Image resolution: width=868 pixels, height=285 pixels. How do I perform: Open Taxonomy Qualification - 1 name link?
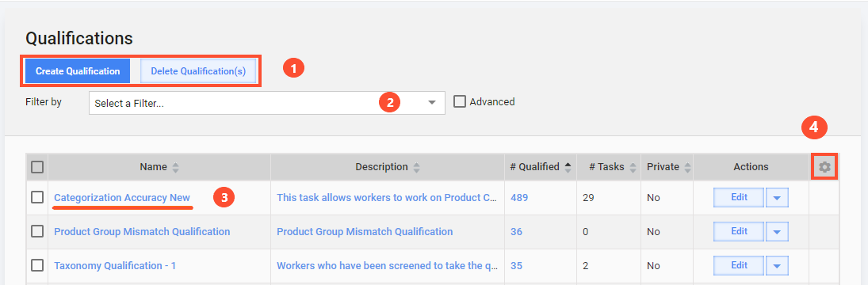pyautogui.click(x=115, y=266)
